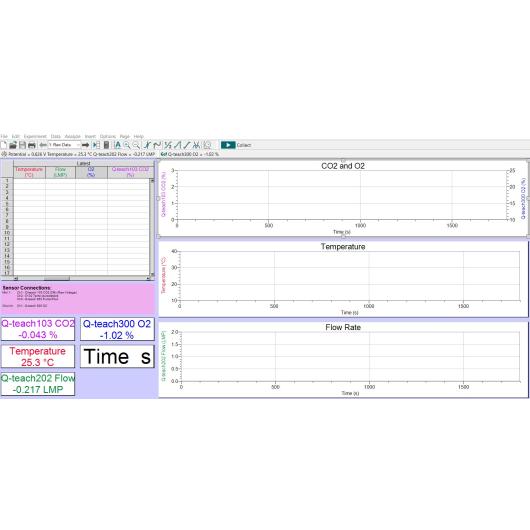
Task: Open the Data Collection clock icon
Action: pyautogui.click(x=207, y=145)
